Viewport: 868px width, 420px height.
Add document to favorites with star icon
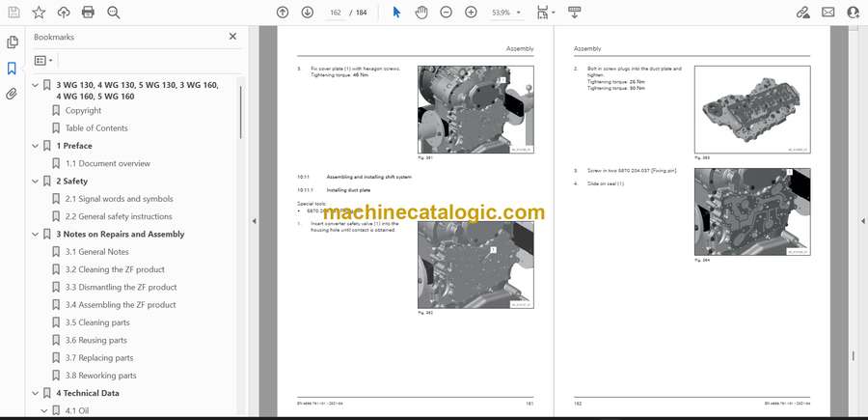39,13
